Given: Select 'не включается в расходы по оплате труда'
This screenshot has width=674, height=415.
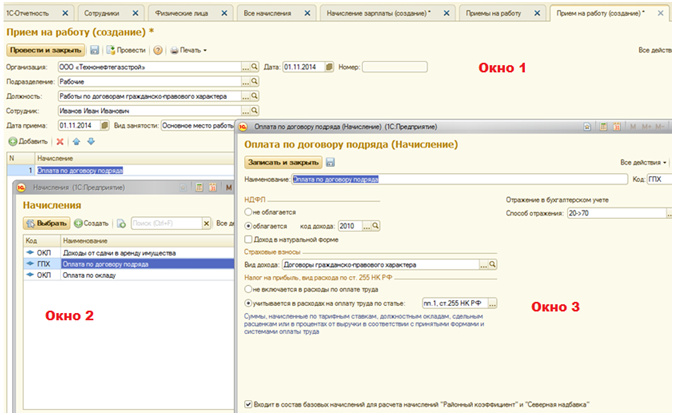Looking at the screenshot, I should tap(248, 289).
